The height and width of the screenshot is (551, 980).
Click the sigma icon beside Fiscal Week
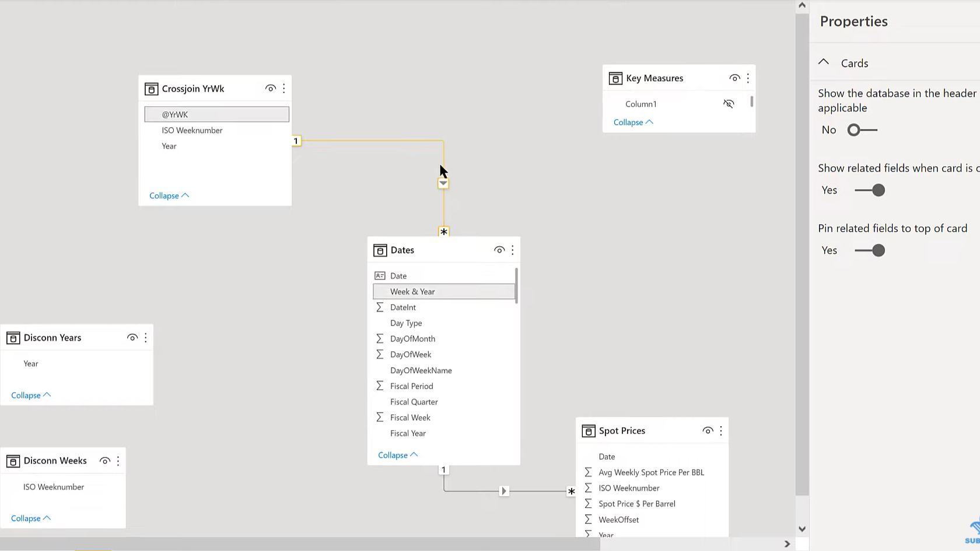click(380, 417)
